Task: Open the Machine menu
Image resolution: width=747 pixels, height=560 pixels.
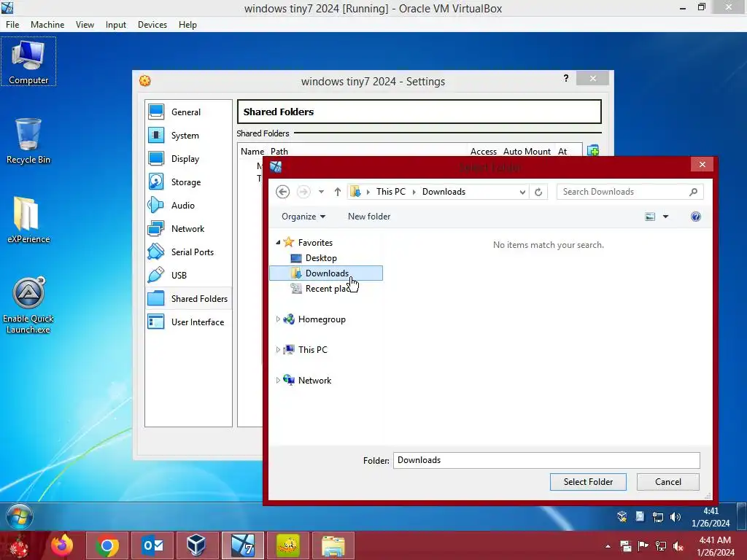Action: click(47, 25)
